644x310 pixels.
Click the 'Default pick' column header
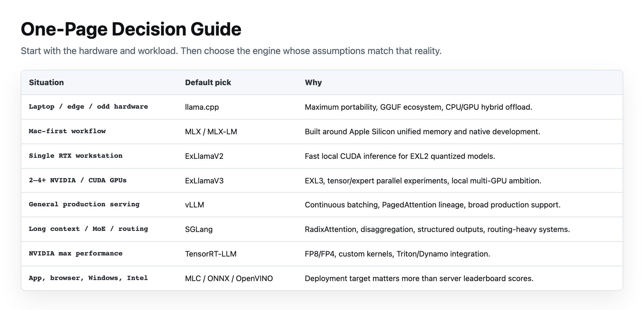click(x=208, y=82)
